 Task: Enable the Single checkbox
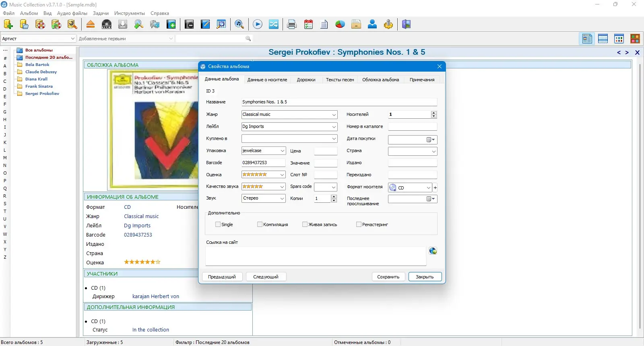click(218, 224)
